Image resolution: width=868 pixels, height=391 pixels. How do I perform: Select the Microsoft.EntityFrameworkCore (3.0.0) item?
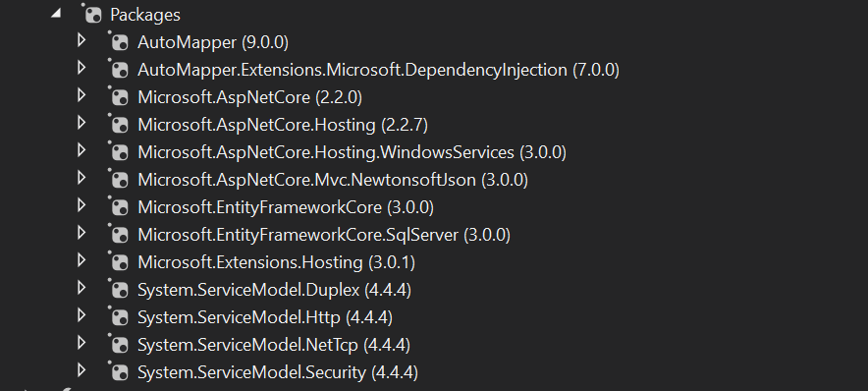pos(286,207)
